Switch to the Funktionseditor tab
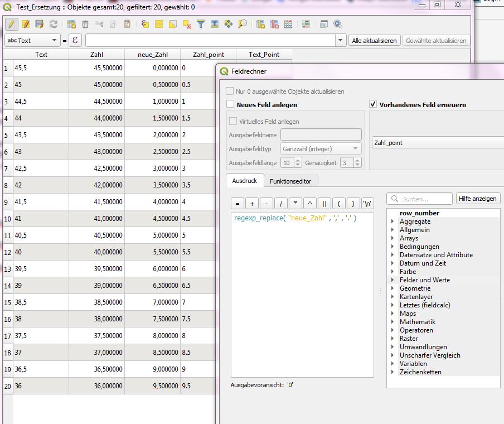Screen dimensions: 504x424 [x=290, y=181]
